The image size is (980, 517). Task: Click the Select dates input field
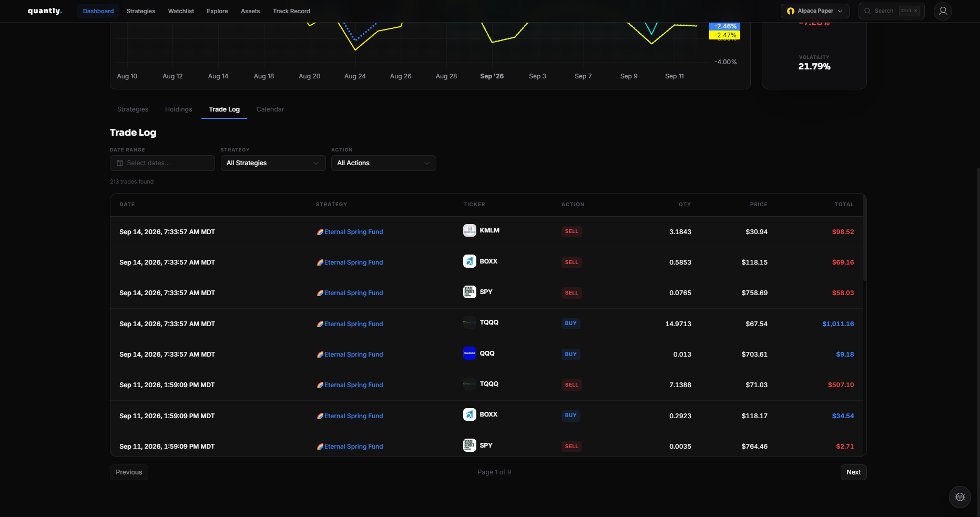[162, 163]
